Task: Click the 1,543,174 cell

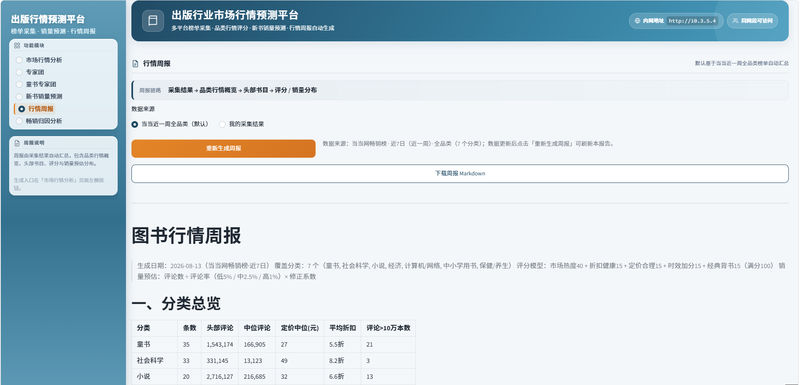Action: click(220, 345)
